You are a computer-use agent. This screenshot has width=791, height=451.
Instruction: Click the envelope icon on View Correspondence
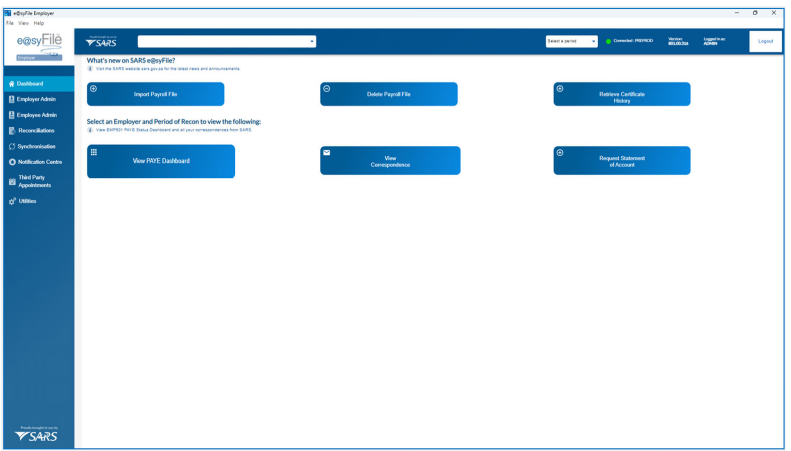tap(327, 152)
